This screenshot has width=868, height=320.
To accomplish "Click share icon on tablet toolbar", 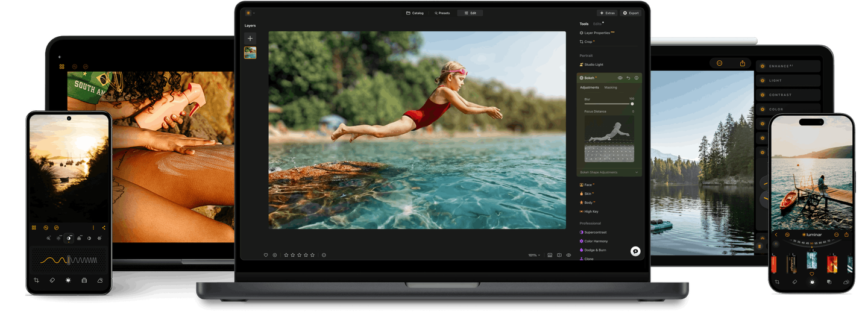I will (742, 63).
